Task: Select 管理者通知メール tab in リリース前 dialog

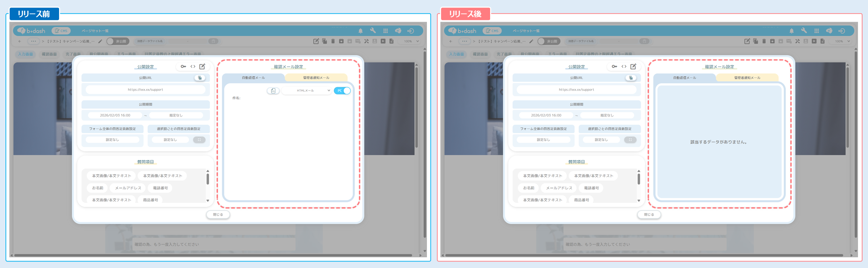Action: pos(316,78)
